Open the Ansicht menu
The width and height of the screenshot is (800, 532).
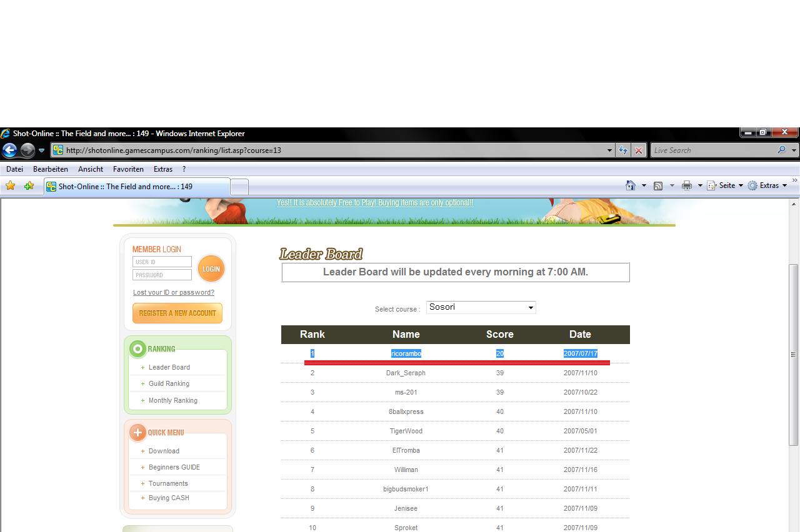91,169
